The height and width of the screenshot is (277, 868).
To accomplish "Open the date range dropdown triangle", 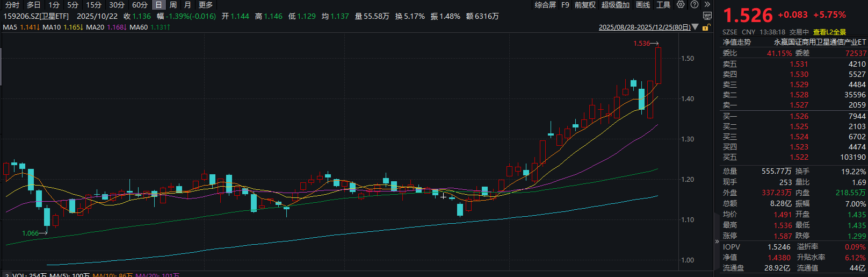I will tap(696, 27).
